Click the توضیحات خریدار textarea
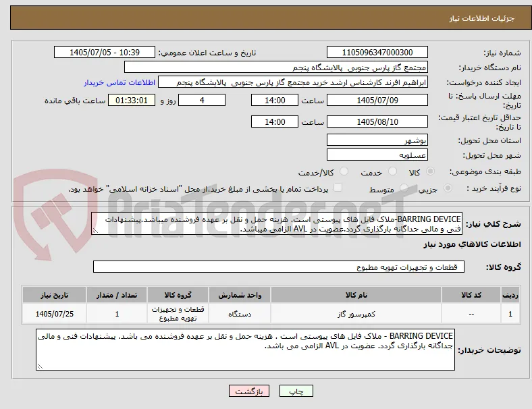The height and width of the screenshot is (409, 532). pyautogui.click(x=245, y=350)
